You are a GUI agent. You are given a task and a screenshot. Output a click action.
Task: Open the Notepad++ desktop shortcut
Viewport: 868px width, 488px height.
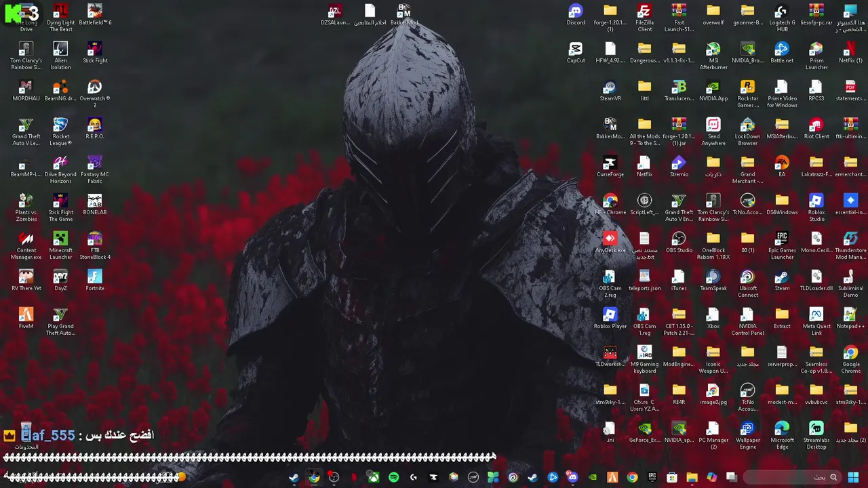click(850, 319)
